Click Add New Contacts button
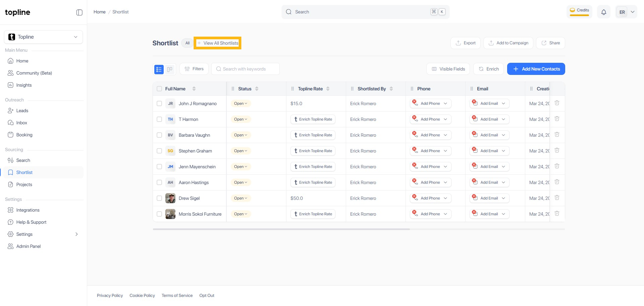This screenshot has width=644, height=306. [536, 69]
